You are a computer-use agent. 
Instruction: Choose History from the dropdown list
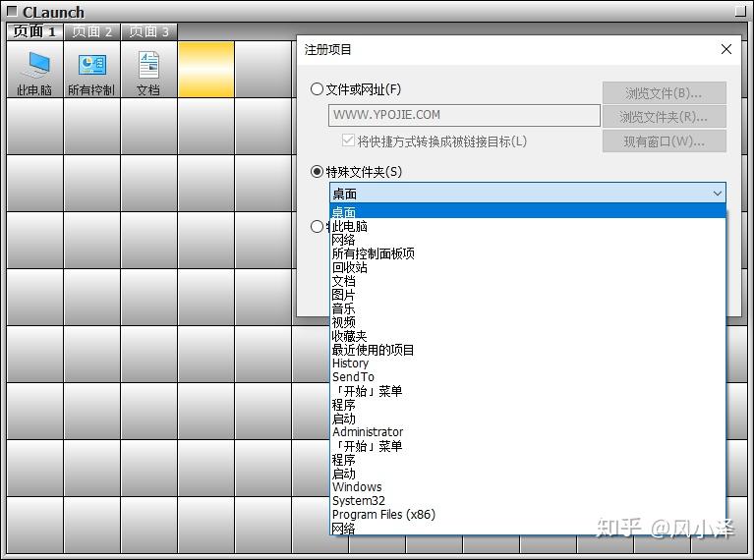pos(528,364)
